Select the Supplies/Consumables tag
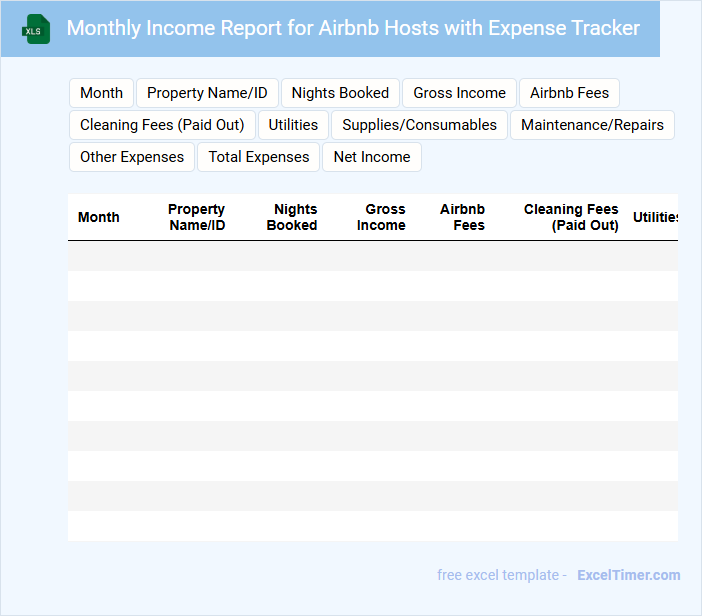 coord(419,125)
